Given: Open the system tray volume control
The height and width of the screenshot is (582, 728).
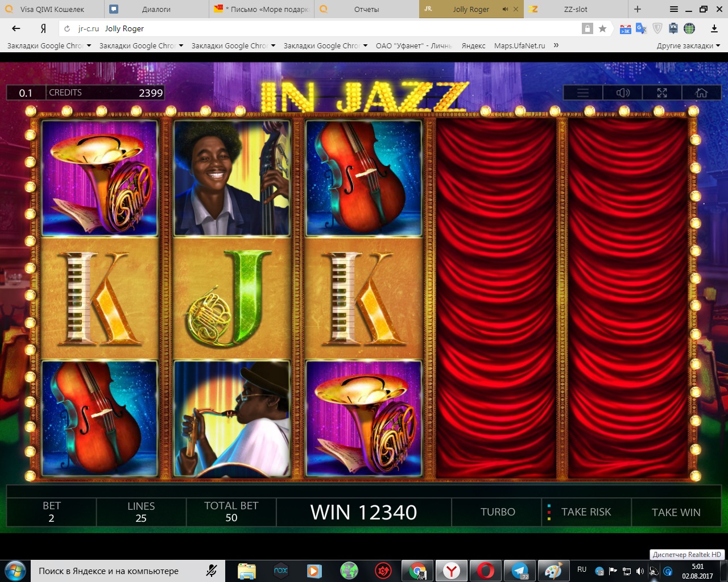Looking at the screenshot, I should click(640, 571).
